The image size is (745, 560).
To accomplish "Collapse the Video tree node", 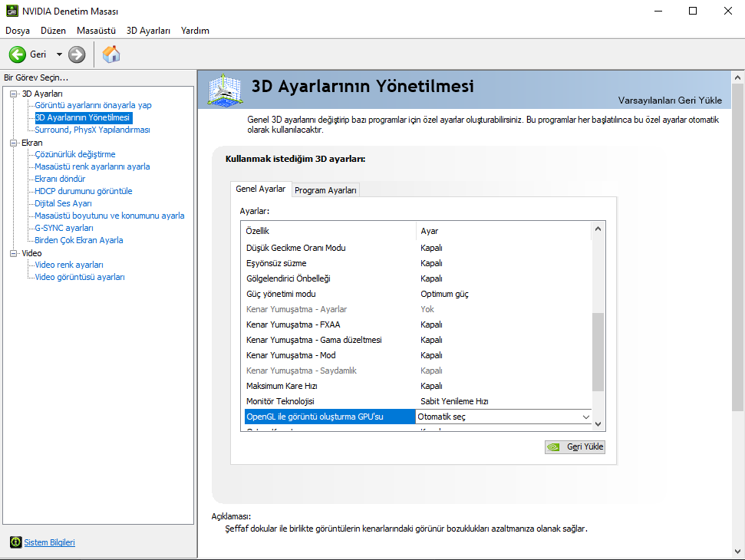I will [x=14, y=253].
